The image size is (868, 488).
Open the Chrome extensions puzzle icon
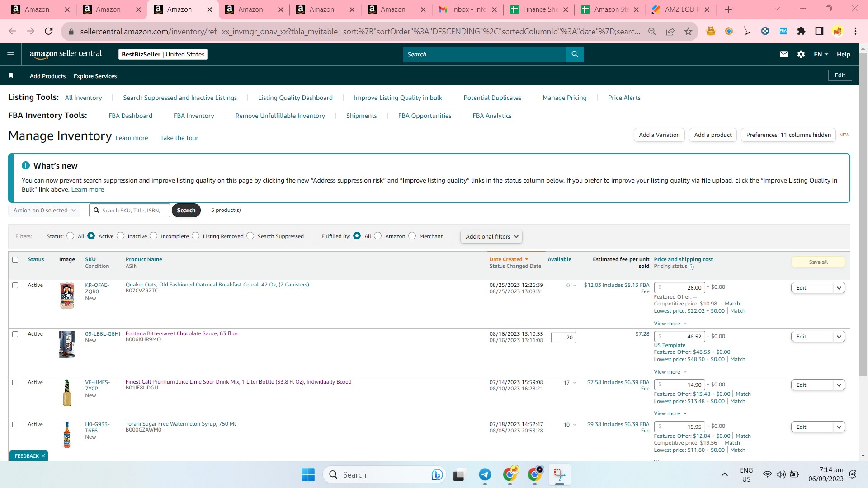pos(801,31)
